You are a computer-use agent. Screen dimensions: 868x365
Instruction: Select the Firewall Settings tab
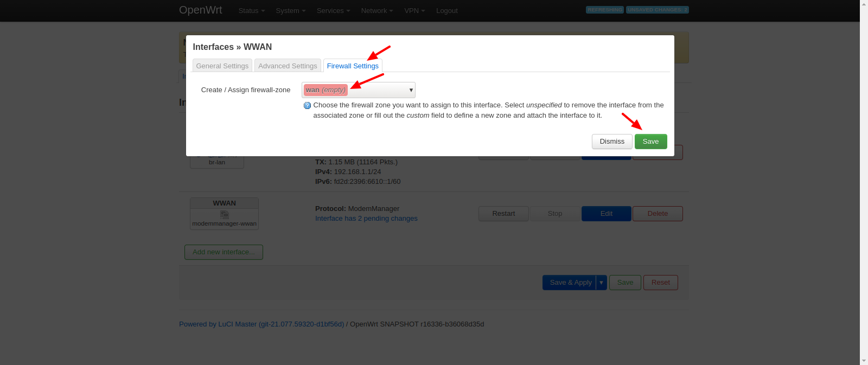353,66
